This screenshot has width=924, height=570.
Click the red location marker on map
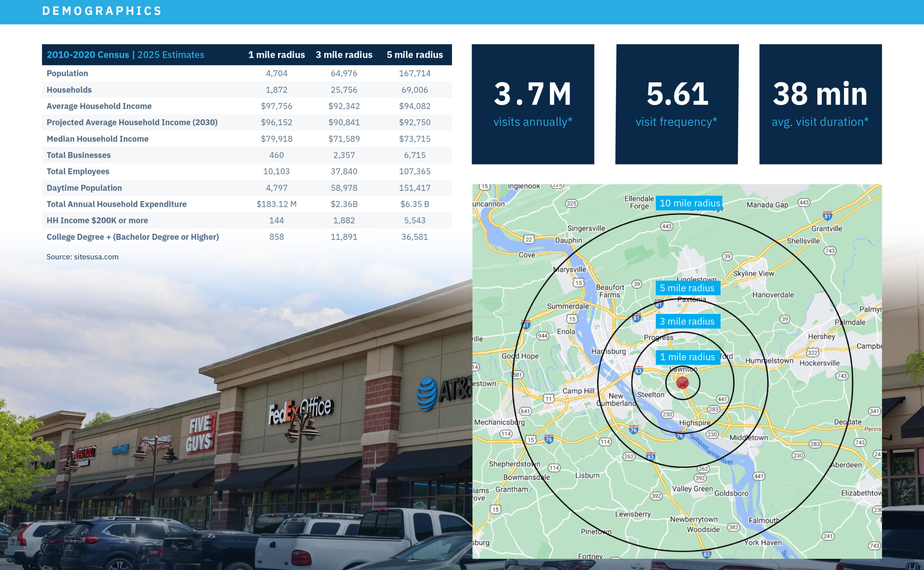(683, 383)
